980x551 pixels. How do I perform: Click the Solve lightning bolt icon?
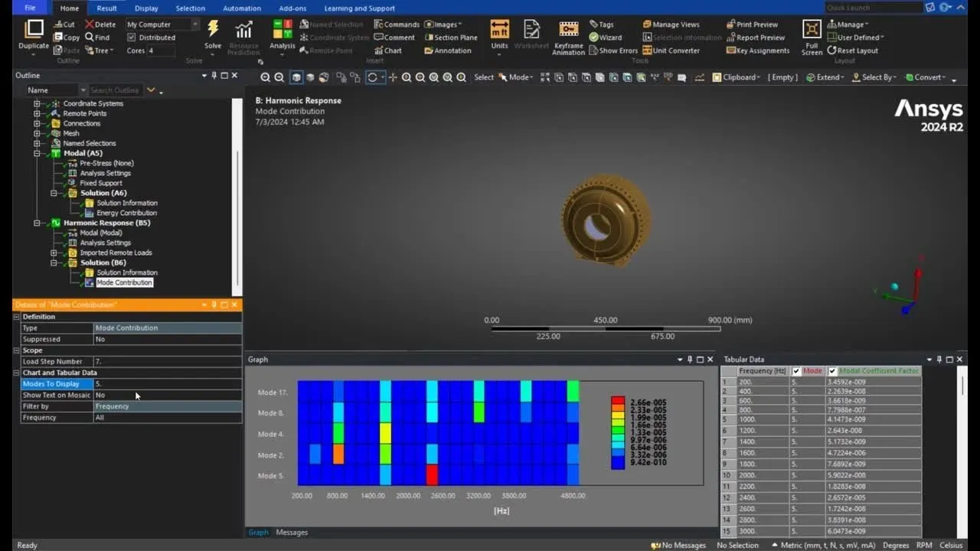[213, 30]
